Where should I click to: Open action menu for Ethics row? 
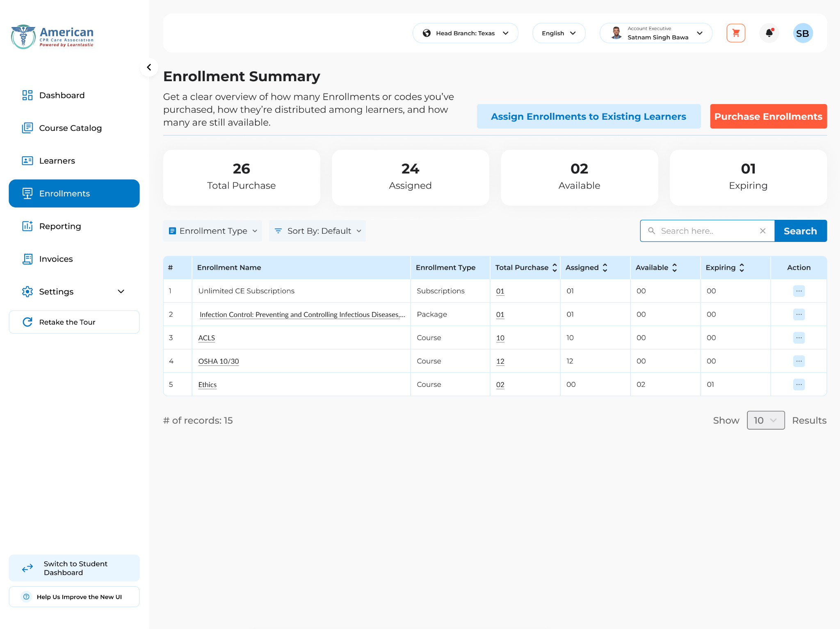point(799,384)
